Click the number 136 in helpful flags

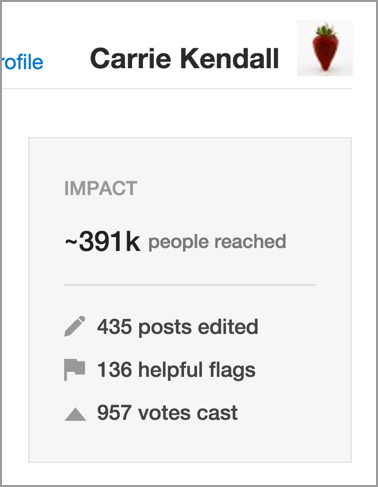[114, 370]
